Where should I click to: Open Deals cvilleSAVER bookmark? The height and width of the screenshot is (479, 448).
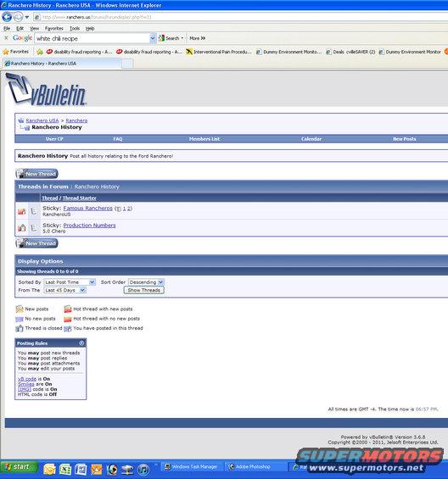click(350, 52)
